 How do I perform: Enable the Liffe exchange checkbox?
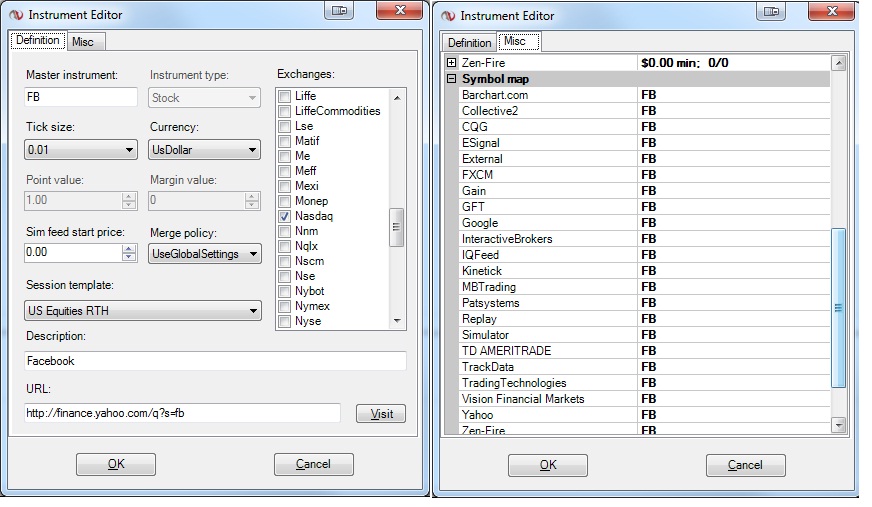click(285, 96)
